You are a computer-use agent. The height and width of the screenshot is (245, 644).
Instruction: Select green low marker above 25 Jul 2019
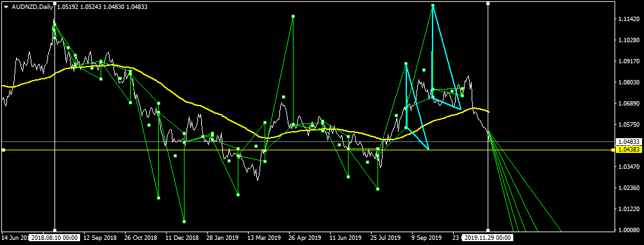(x=377, y=189)
